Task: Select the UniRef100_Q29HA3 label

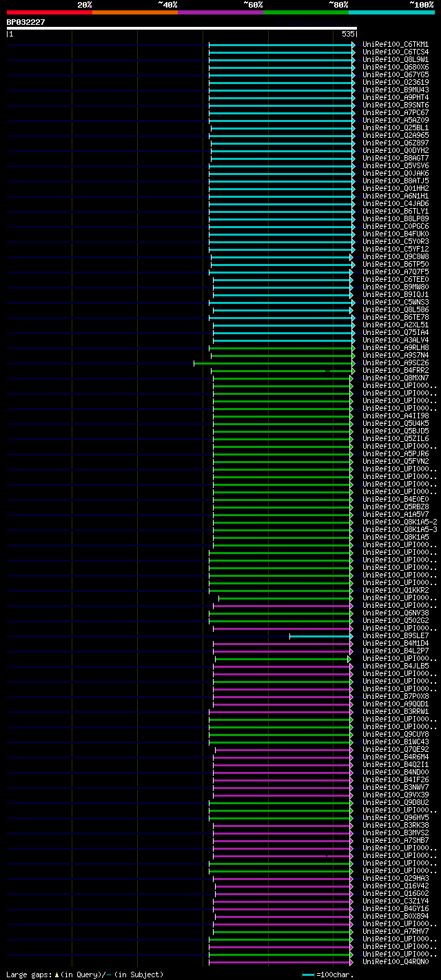Action: [396, 878]
